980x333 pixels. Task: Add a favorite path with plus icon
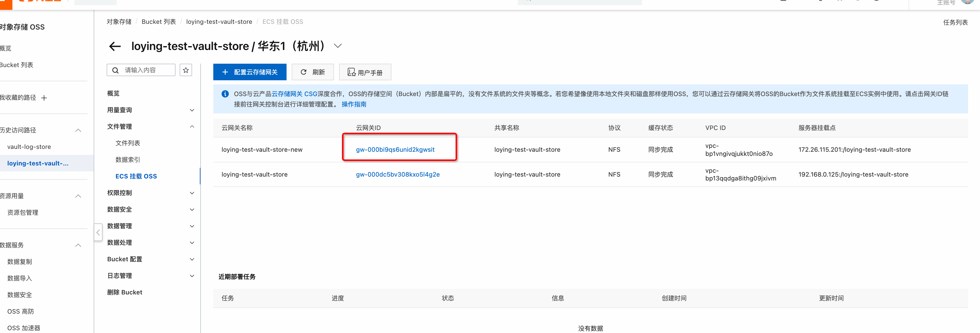point(44,98)
